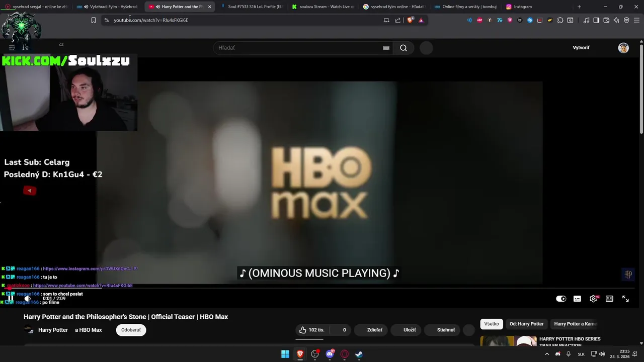The image size is (644, 362).
Task: Open Opera GX from the taskbar
Action: 344,354
